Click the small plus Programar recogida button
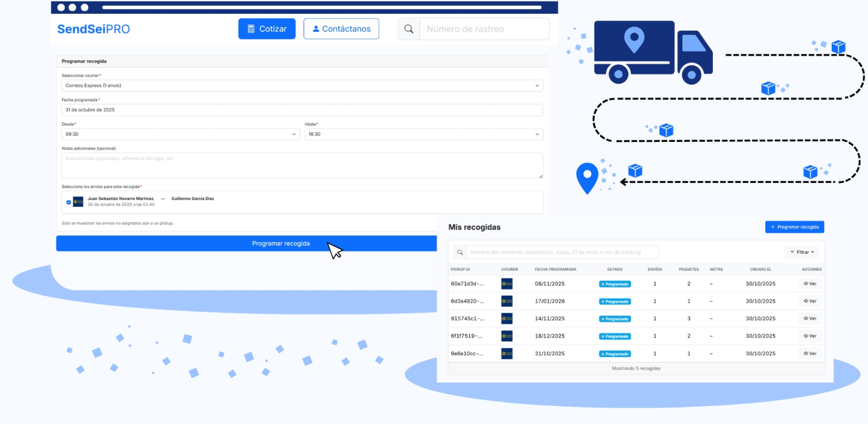868x424 pixels. click(794, 227)
